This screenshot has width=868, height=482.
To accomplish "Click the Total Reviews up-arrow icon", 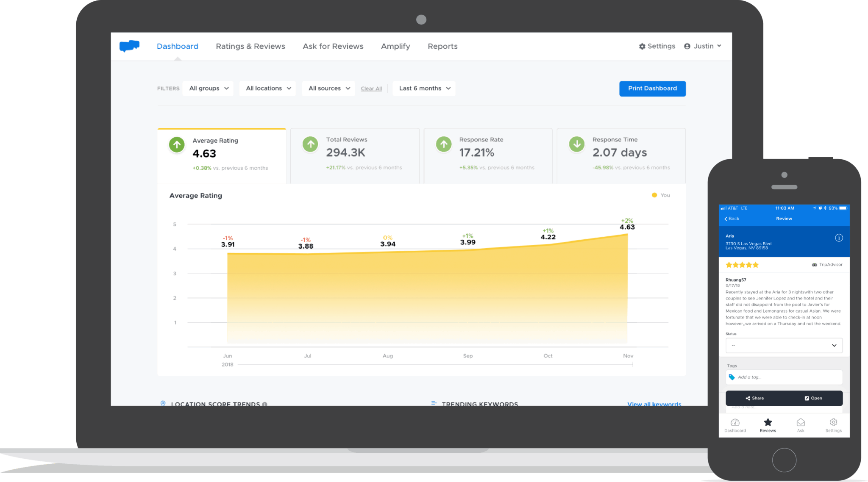I will (310, 144).
